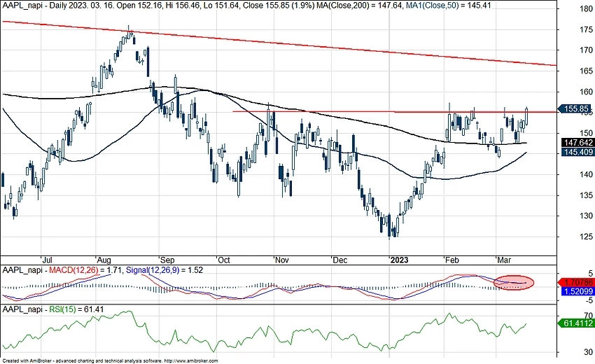The image size is (595, 364).
Task: Click the 70 level on RSI axis
Action: click(589, 316)
